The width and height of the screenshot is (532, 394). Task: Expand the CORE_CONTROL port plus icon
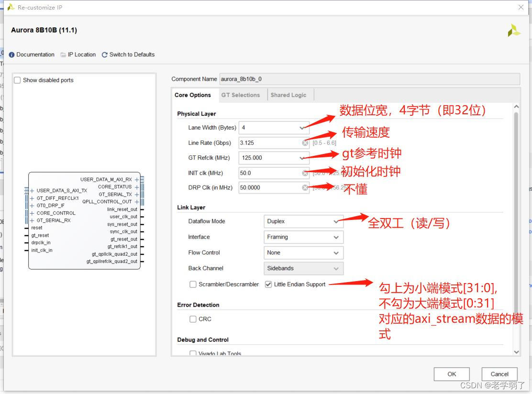pos(32,213)
